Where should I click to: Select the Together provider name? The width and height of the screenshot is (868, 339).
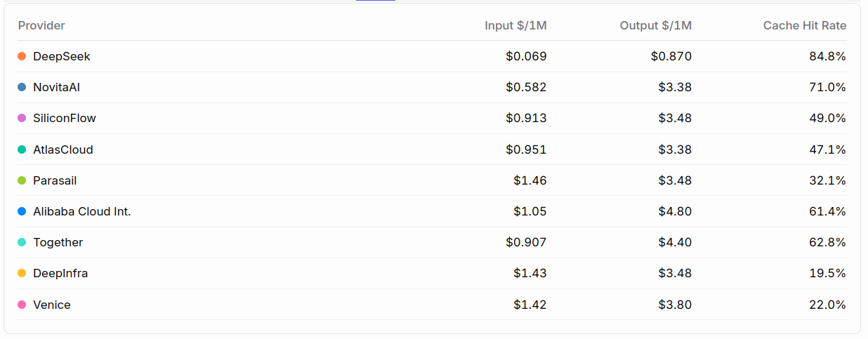pyautogui.click(x=58, y=242)
